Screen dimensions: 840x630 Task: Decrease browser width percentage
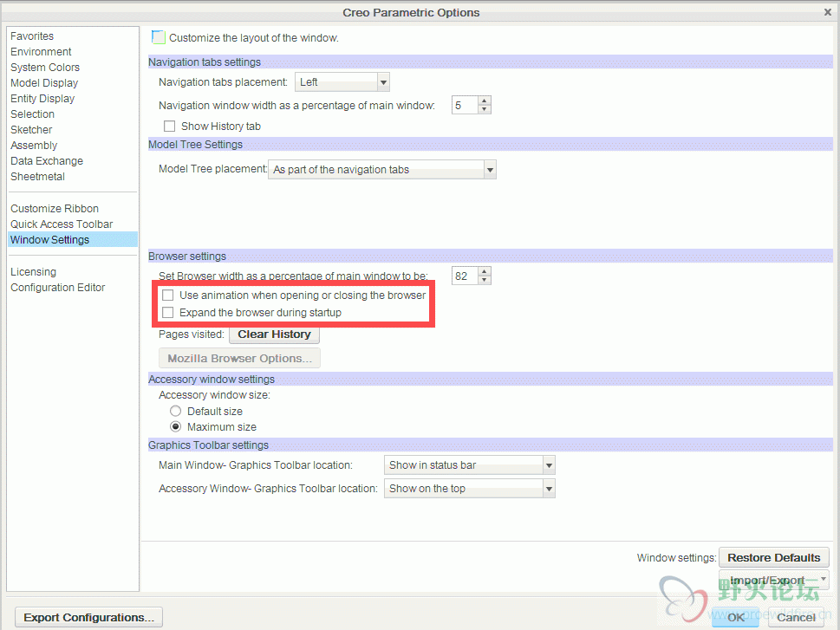[x=485, y=280]
